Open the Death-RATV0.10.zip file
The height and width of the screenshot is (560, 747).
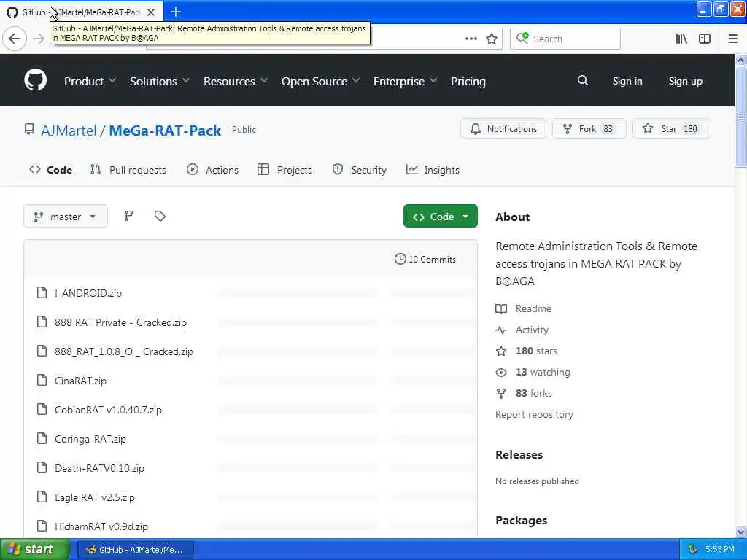(x=99, y=468)
